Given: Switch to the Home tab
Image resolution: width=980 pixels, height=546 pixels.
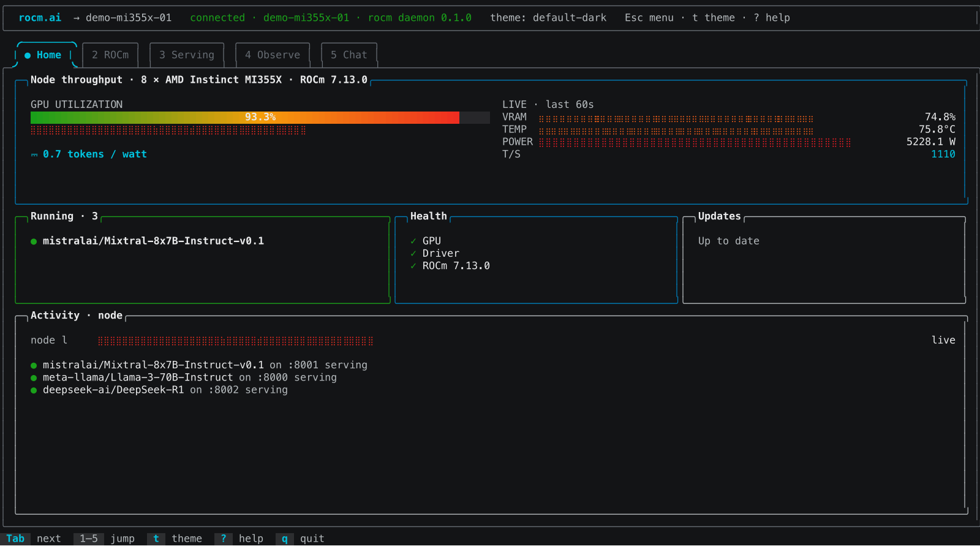Looking at the screenshot, I should pyautogui.click(x=46, y=55).
